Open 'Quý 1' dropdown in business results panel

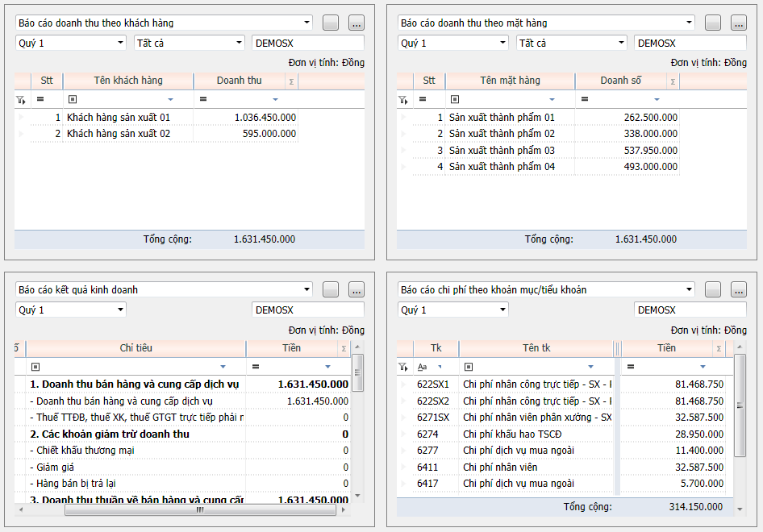120,310
